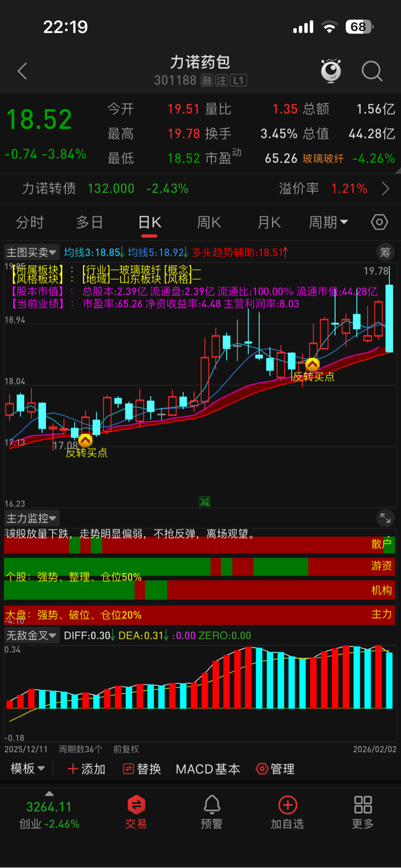Open the 无敌金叉 indicator dropdown
Image resolution: width=401 pixels, height=868 pixels.
pos(31,635)
